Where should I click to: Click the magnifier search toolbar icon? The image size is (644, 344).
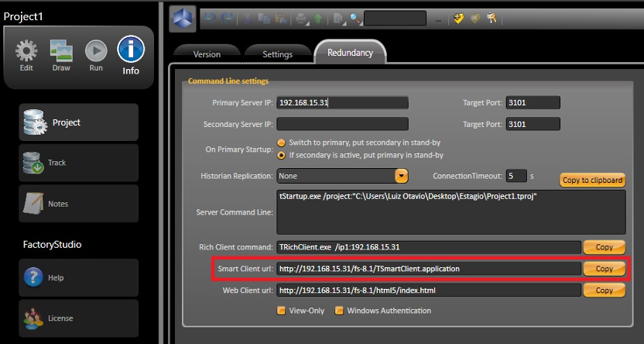coord(355,19)
